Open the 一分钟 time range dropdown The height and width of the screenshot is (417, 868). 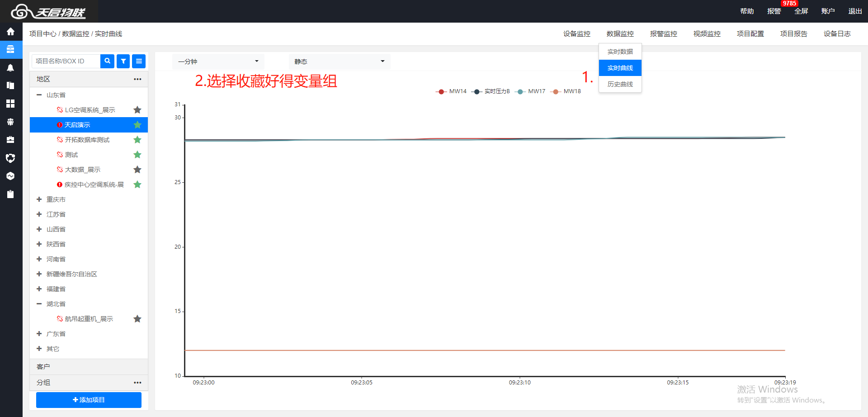(218, 62)
